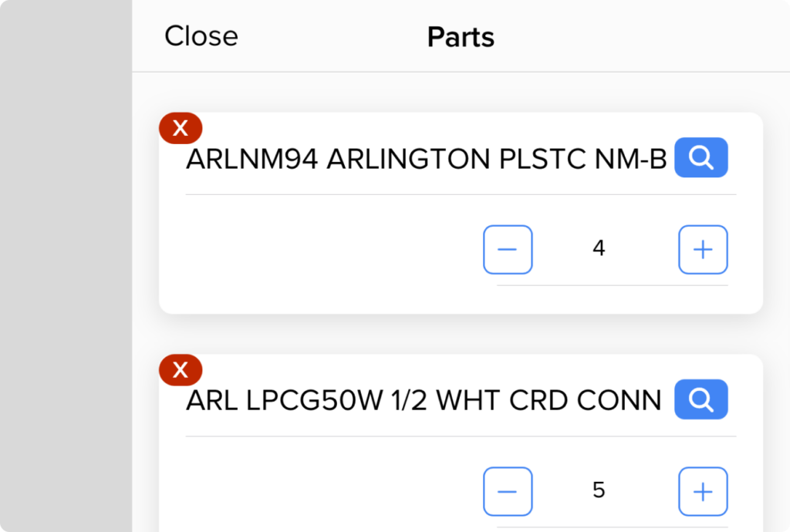790x532 pixels.
Task: Edit the ARLNM94 ARLINGTON PLSTC NM-B name field
Action: click(x=426, y=160)
